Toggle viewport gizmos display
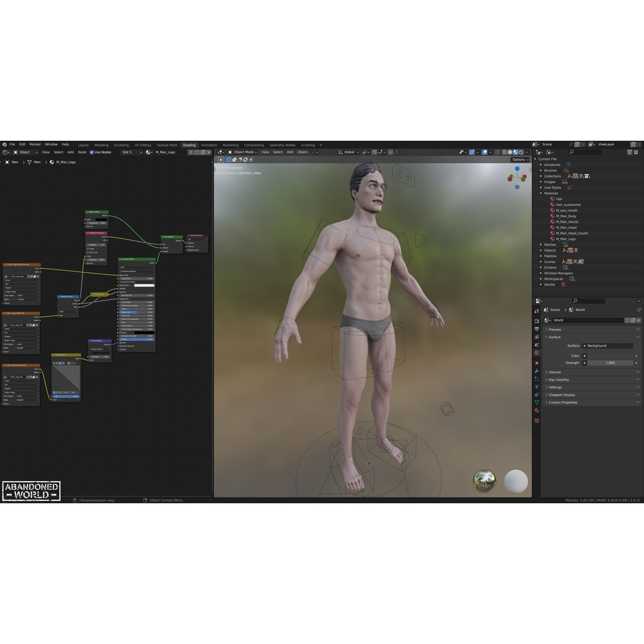Image resolution: width=644 pixels, height=644 pixels. click(x=472, y=152)
